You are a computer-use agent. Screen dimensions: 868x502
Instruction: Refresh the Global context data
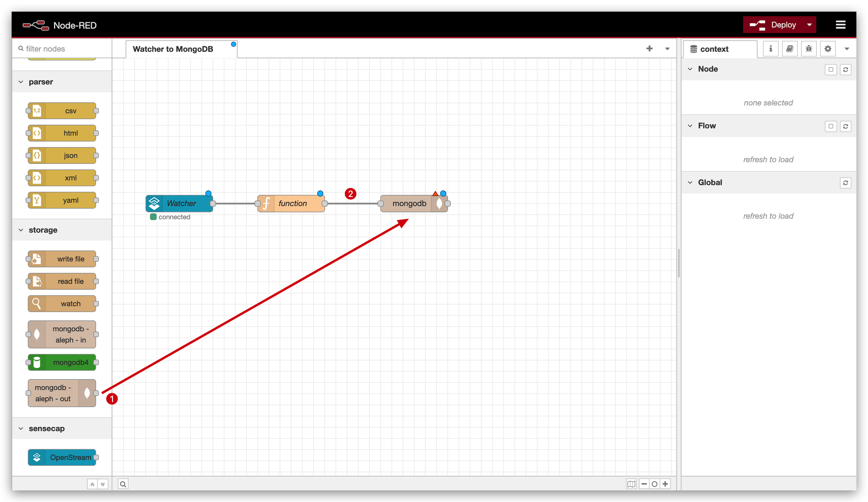tap(845, 183)
